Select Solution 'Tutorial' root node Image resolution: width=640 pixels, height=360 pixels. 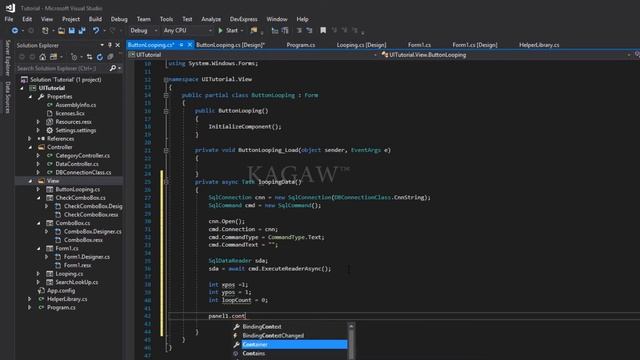65,80
